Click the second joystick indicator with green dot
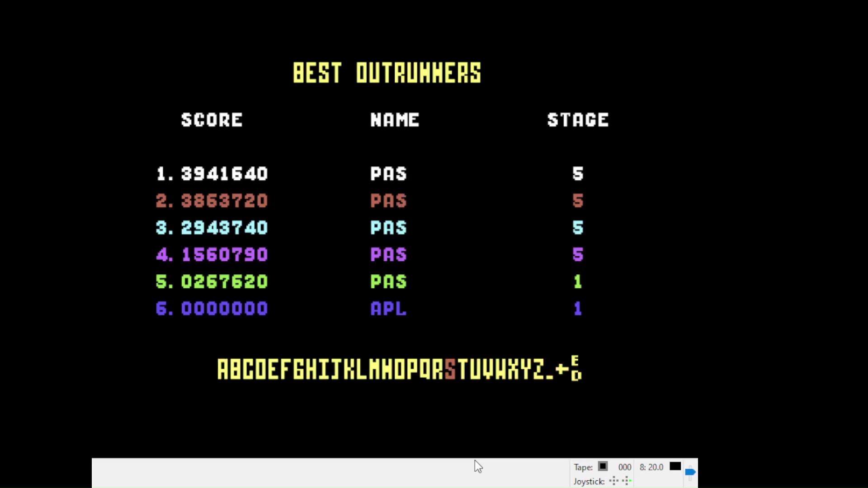 click(627, 481)
